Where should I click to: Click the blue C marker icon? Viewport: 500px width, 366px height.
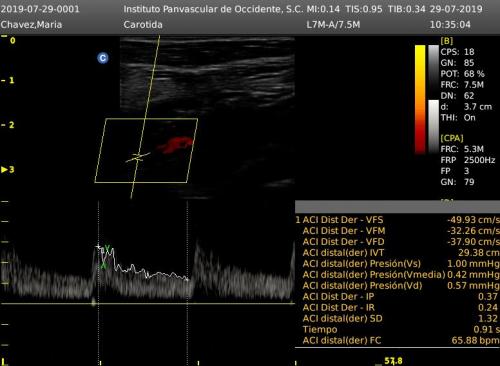click(103, 58)
